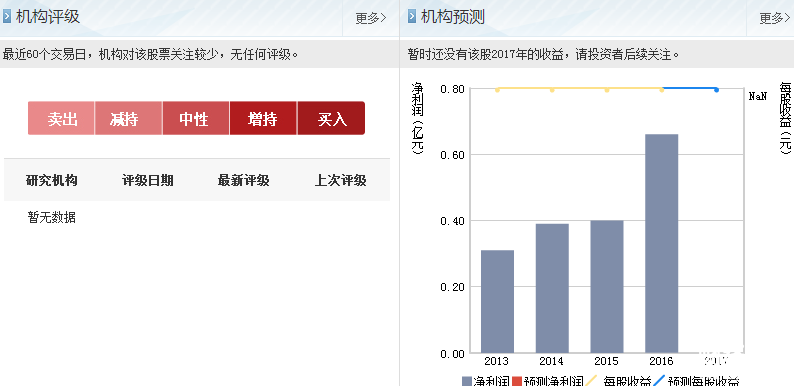Click the 2017 blue forecast EPS point
This screenshot has width=794, height=386.
(x=716, y=90)
